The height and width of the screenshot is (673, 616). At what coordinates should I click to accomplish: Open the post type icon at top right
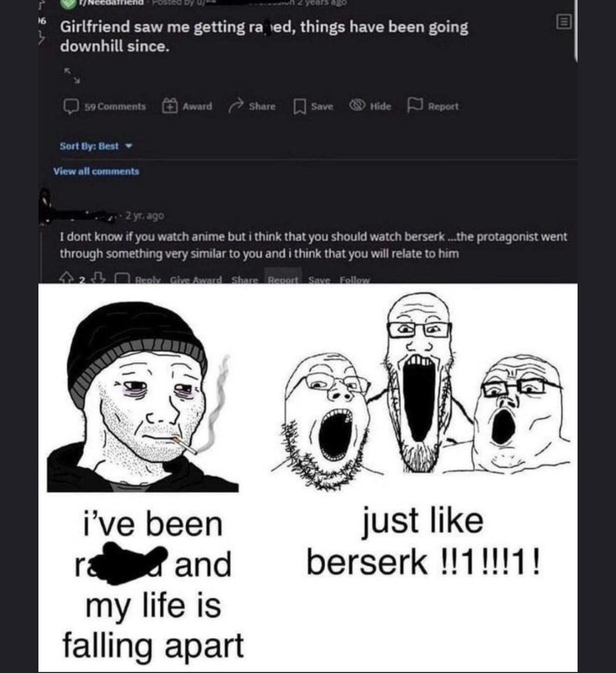pos(563,22)
